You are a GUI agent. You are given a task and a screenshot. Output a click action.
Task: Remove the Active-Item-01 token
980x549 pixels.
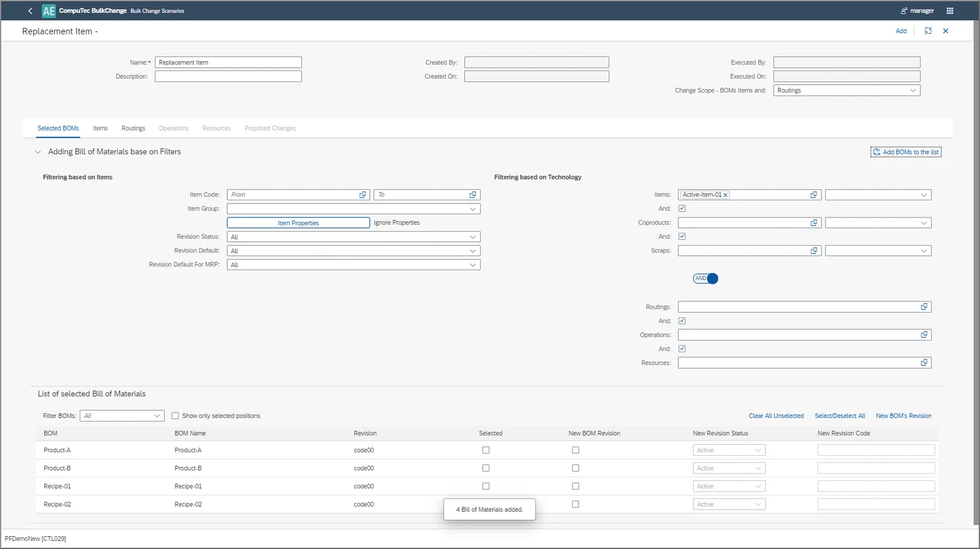(x=725, y=195)
